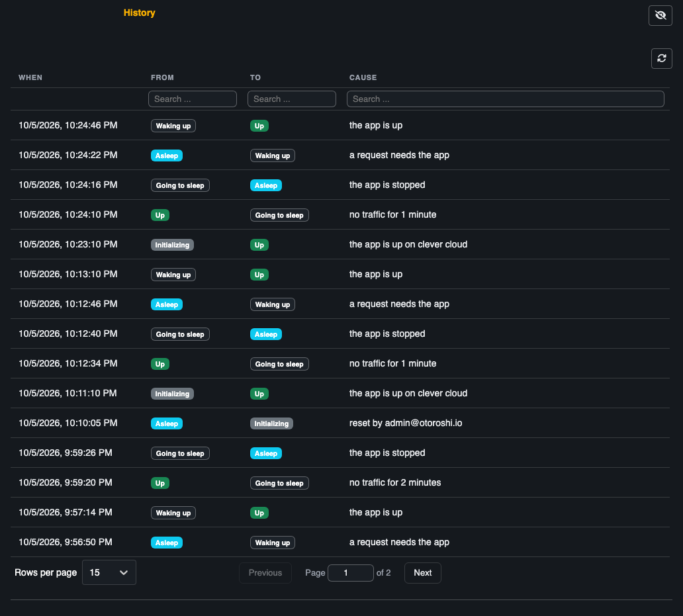The width and height of the screenshot is (683, 616).
Task: Click the Waking up badge in the 10:24:22 PM row
Action: [272, 156]
